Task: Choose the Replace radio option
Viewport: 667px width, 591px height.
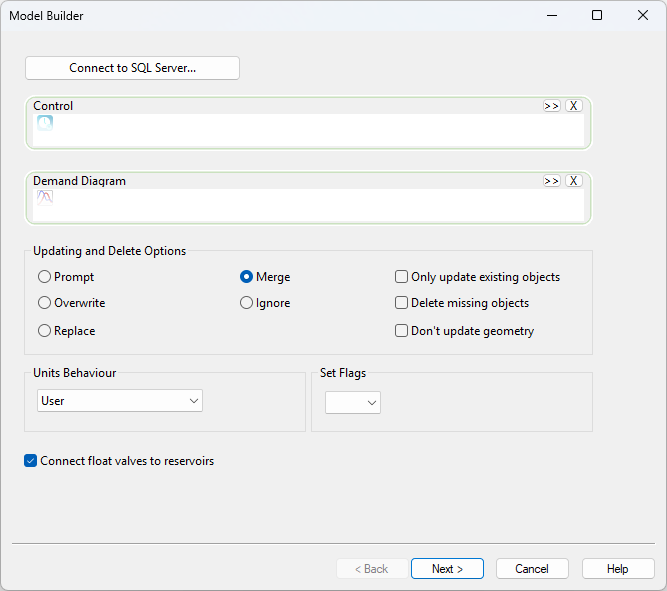Action: tap(44, 331)
